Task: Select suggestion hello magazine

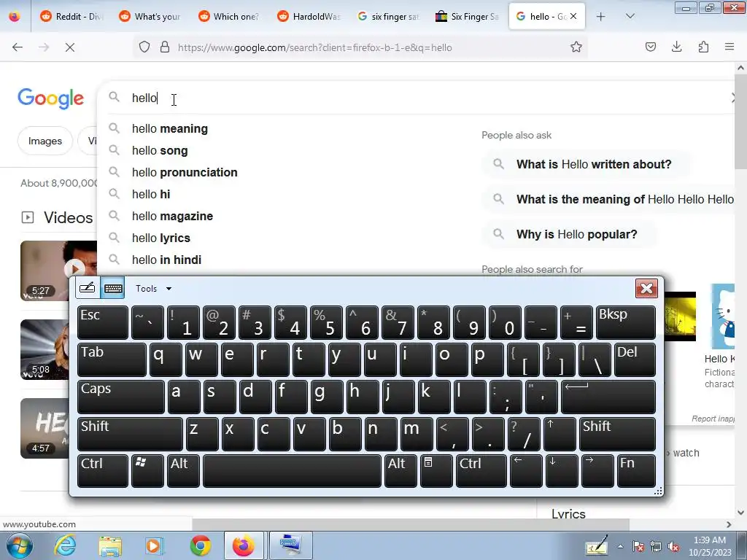Action: [172, 216]
